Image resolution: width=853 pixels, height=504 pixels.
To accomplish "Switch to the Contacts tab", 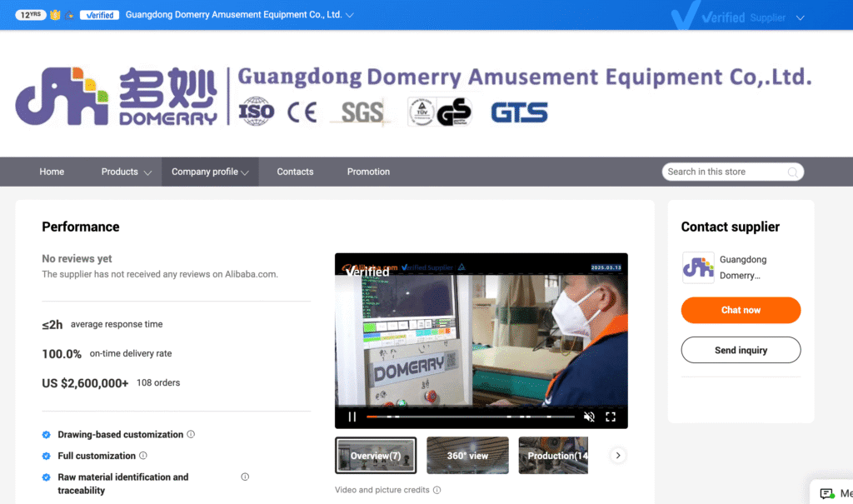I will (295, 172).
